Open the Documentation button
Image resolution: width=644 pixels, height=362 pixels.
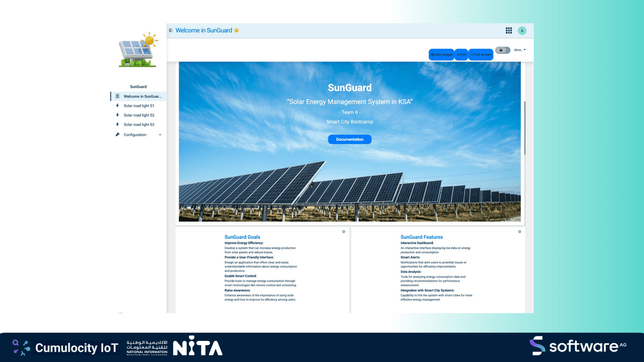coord(350,139)
